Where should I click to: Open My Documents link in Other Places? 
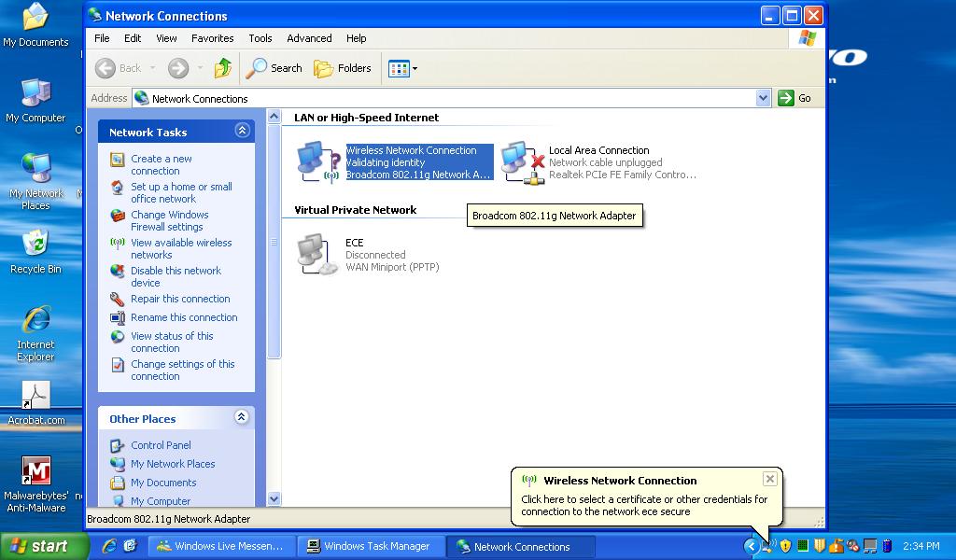163,483
